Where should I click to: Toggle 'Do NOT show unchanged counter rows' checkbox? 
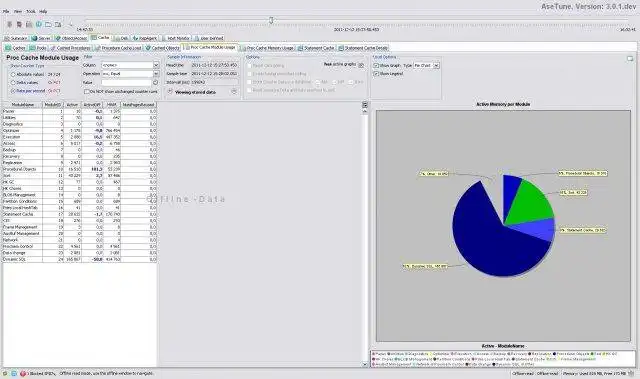(x=87, y=92)
